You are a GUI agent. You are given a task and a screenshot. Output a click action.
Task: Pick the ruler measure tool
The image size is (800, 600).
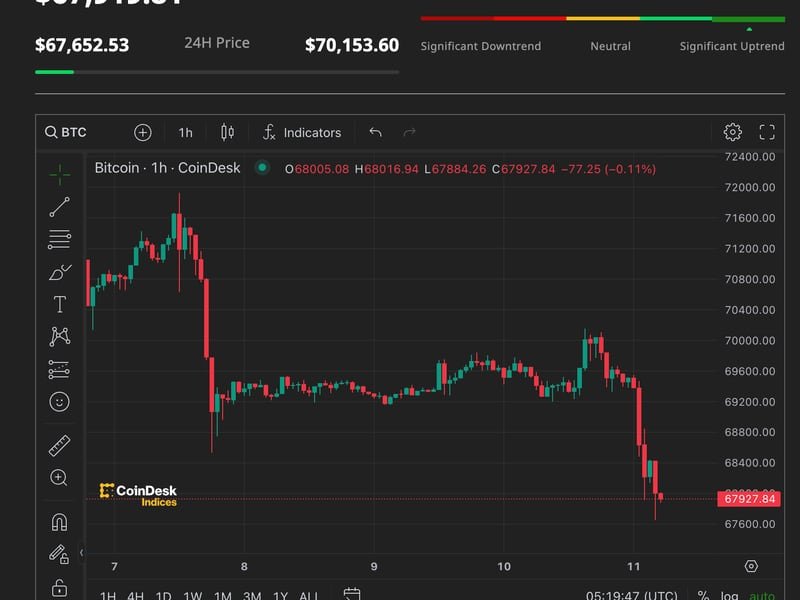(x=59, y=446)
